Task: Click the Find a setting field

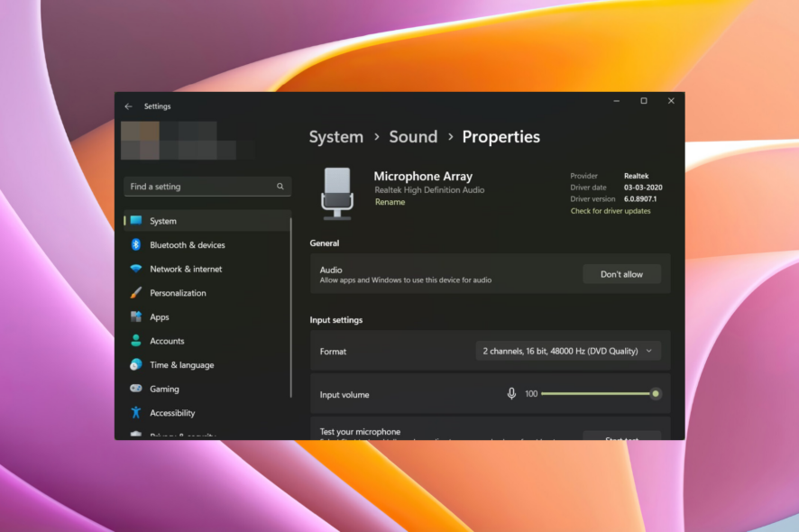Action: (207, 187)
